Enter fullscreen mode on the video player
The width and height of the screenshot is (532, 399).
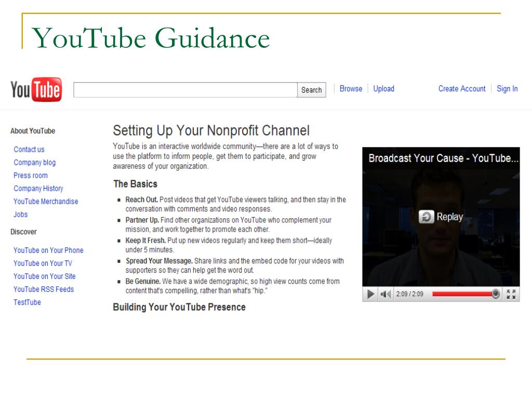511,294
